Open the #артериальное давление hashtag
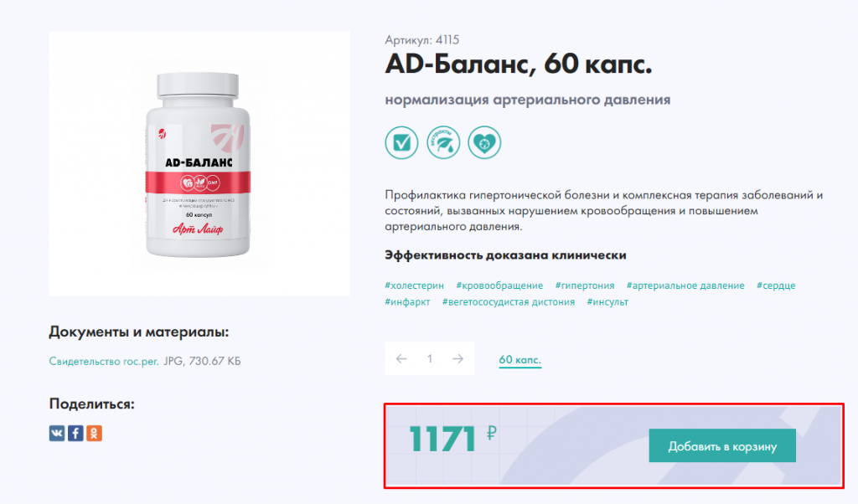Screen dimensions: 858x504 point(685,285)
